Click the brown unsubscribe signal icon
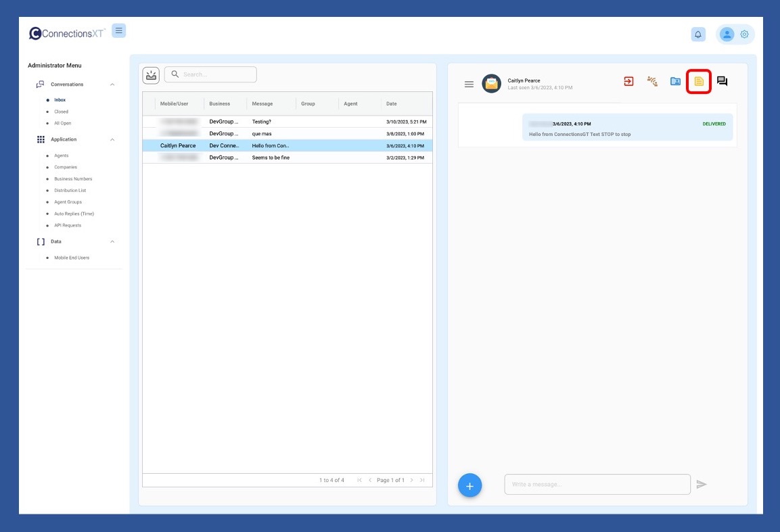 (652, 82)
